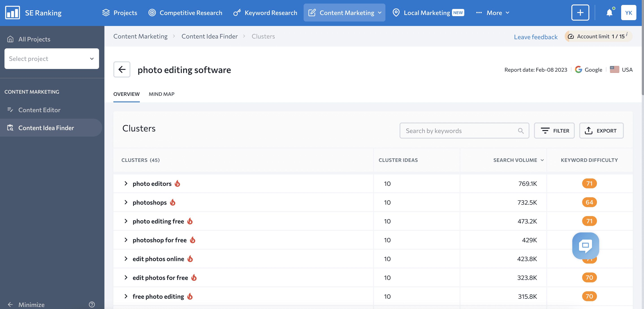Switch to the Mind Map tab
The image size is (644, 309).
[x=161, y=94]
